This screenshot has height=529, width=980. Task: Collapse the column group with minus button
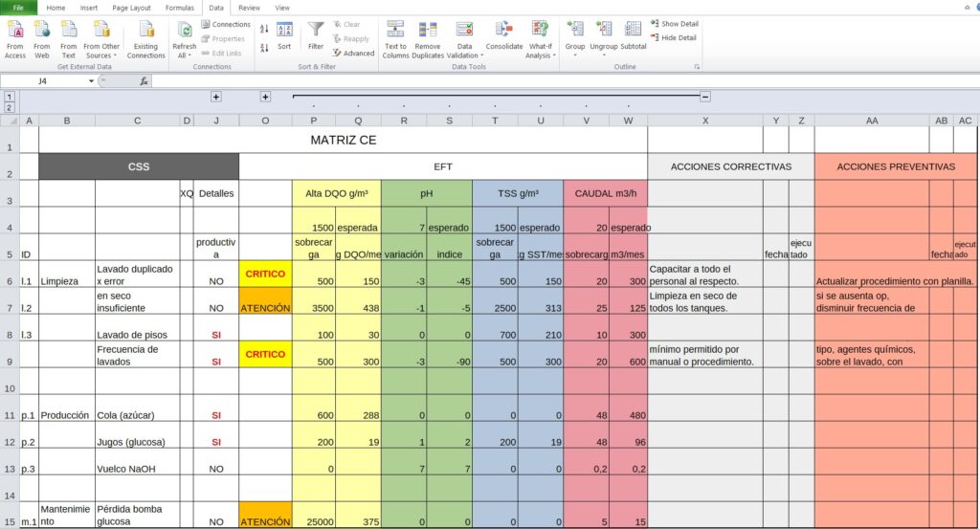705,97
